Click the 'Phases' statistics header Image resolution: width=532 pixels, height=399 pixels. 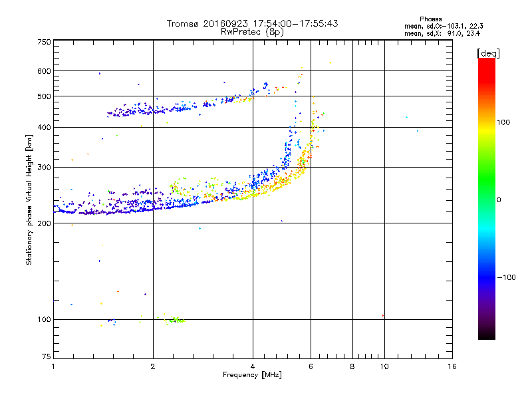tap(430, 19)
